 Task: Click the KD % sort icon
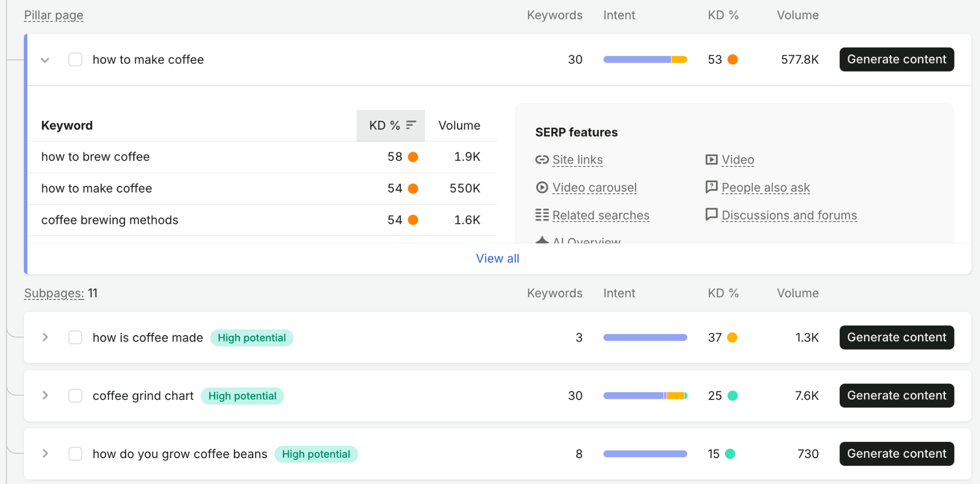[x=411, y=125]
